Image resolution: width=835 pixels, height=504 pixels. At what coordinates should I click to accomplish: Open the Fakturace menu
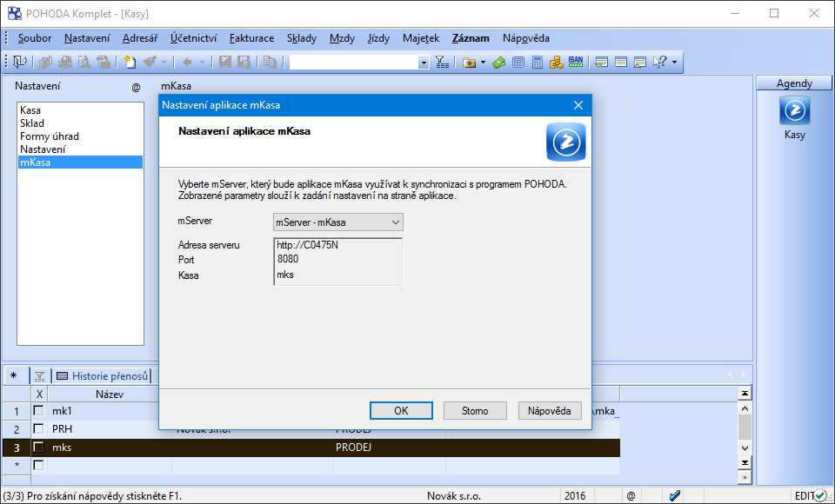(x=252, y=38)
